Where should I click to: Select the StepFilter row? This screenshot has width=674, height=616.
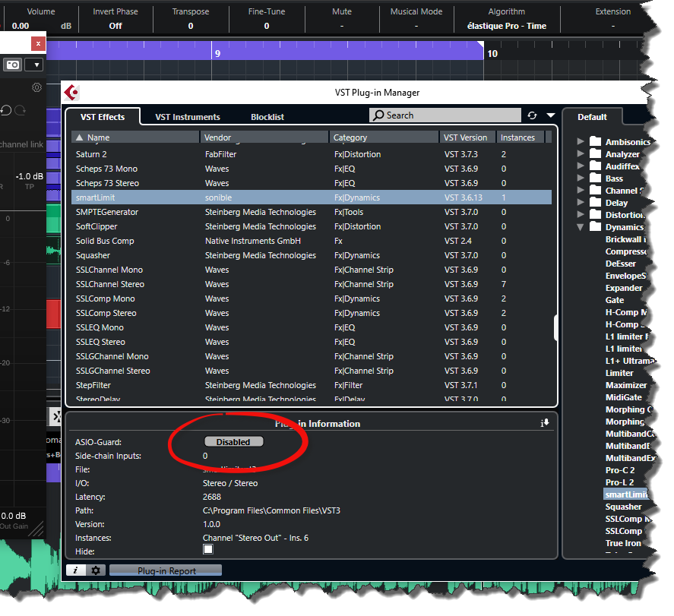[312, 385]
